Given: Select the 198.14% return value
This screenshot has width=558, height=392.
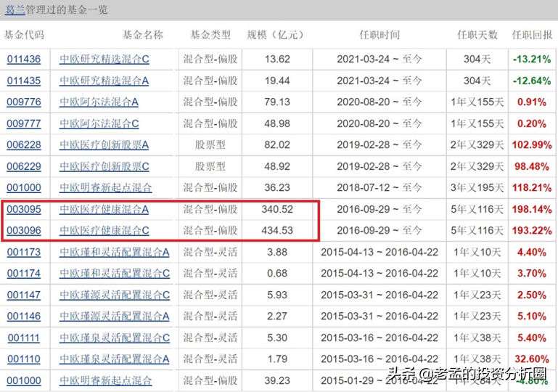Looking at the screenshot, I should [532, 209].
